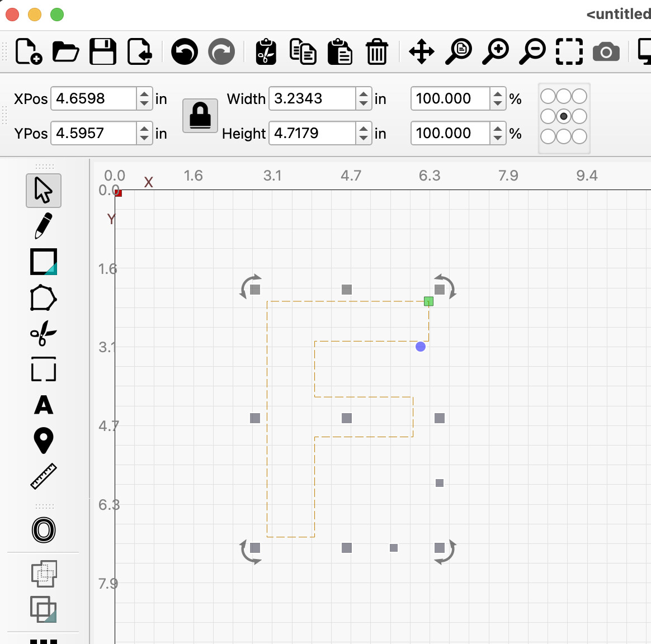Click the Zoom In magnifier
This screenshot has height=644, width=651.
pos(496,52)
